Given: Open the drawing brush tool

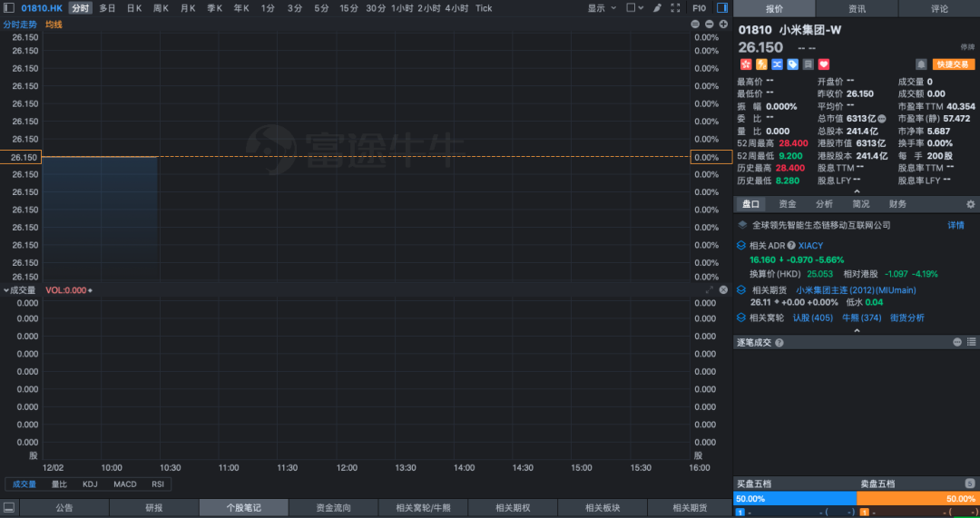Looking at the screenshot, I should 657,8.
